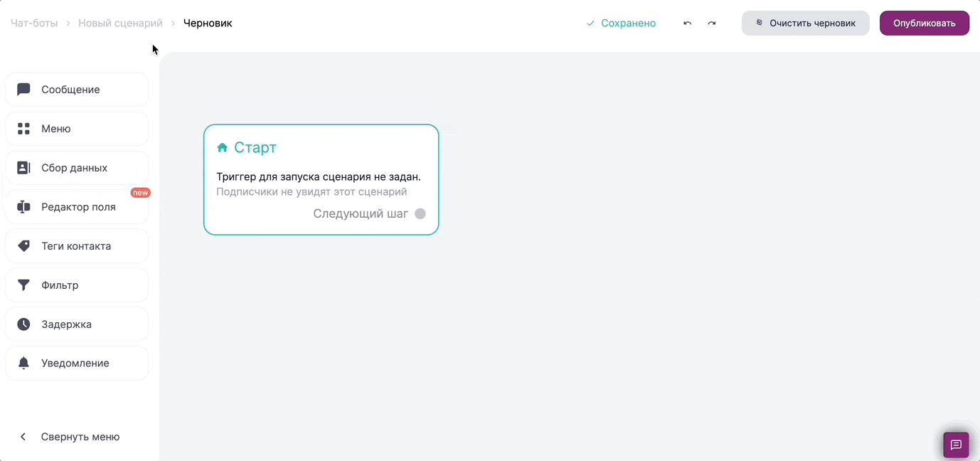Click the Уведомление bell icon
This screenshot has height=461, width=980.
coord(23,364)
